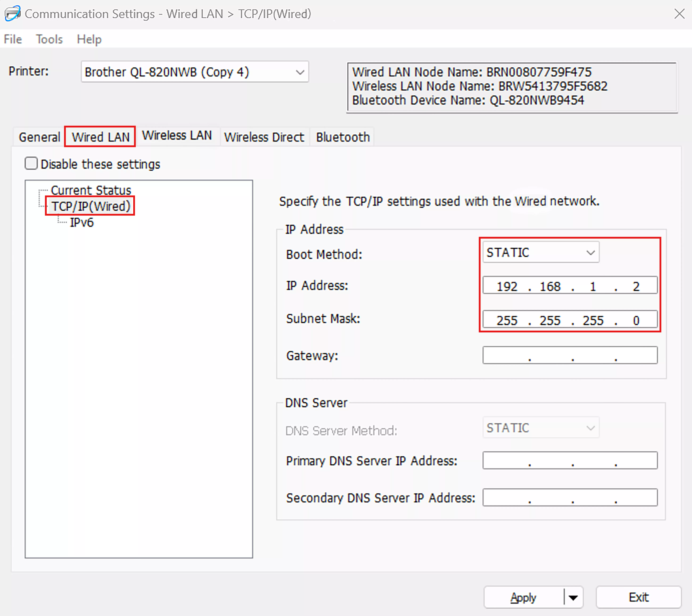The width and height of the screenshot is (692, 616).
Task: Switch to the General tab
Action: coord(39,137)
